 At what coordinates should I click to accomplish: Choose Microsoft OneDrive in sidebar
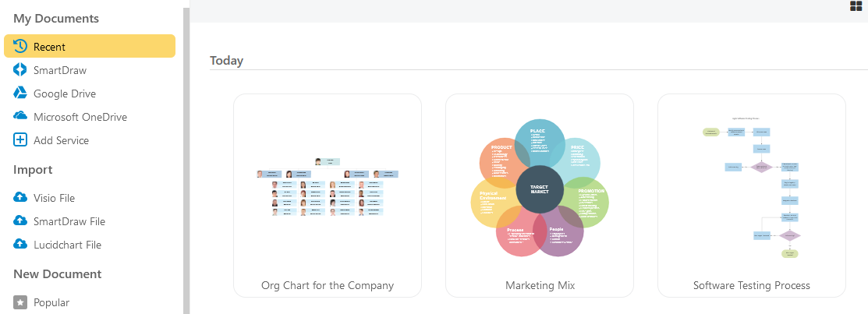[80, 117]
